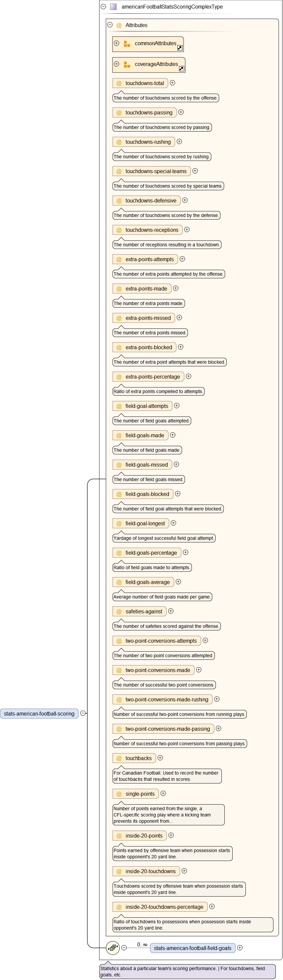This screenshot has height=980, width=283.
Task: Click the @ icon next to Attributes header
Action: (119, 25)
